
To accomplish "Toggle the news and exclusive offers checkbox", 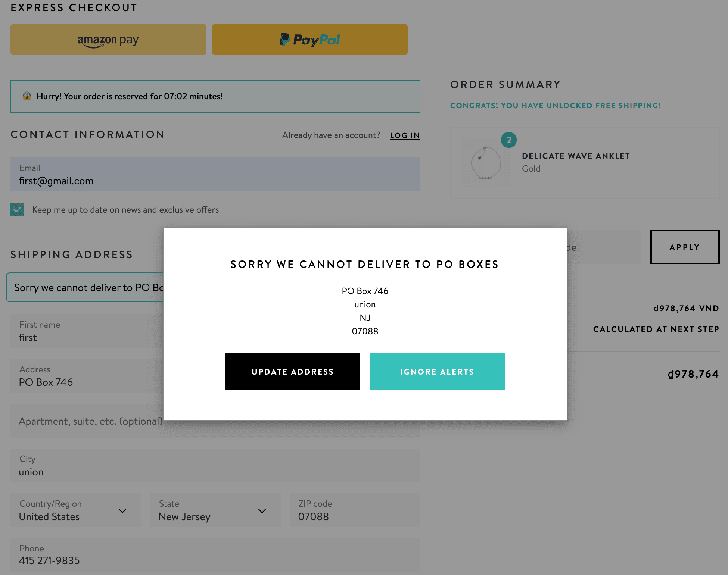I will coord(17,210).
